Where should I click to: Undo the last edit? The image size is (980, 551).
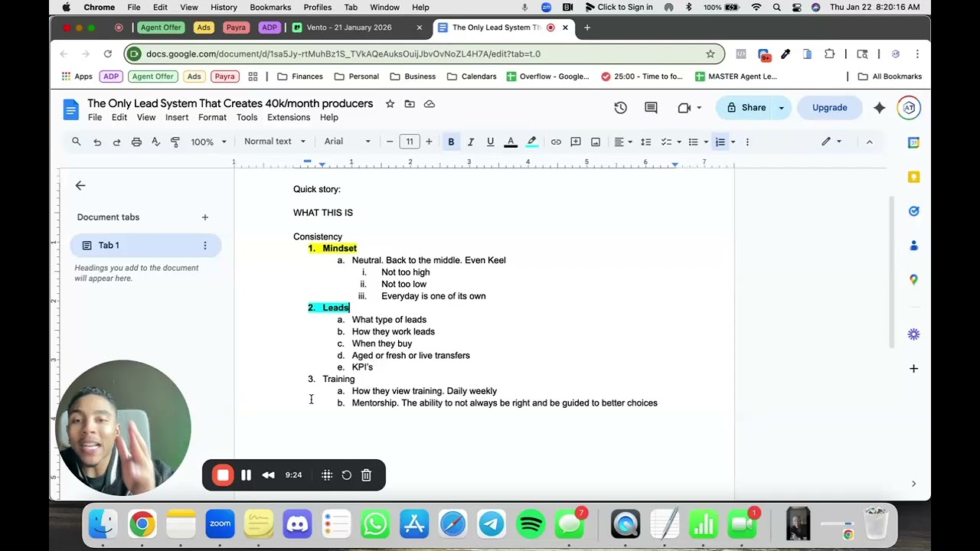click(x=97, y=142)
